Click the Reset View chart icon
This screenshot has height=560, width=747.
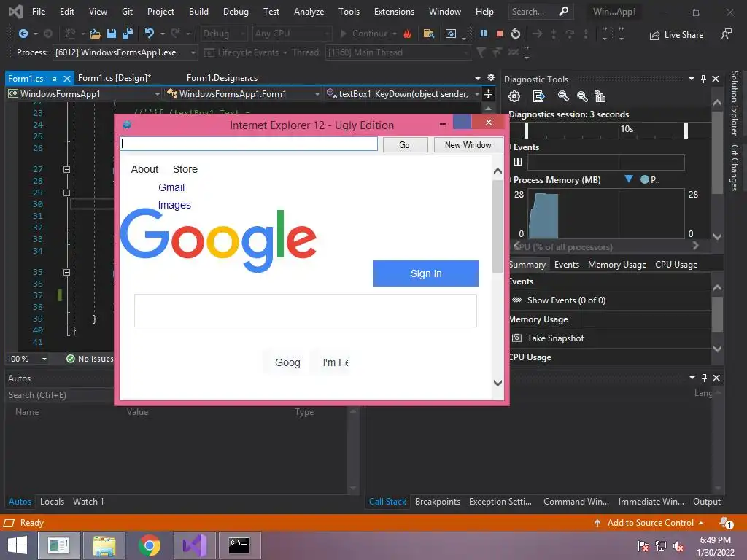pyautogui.click(x=600, y=97)
